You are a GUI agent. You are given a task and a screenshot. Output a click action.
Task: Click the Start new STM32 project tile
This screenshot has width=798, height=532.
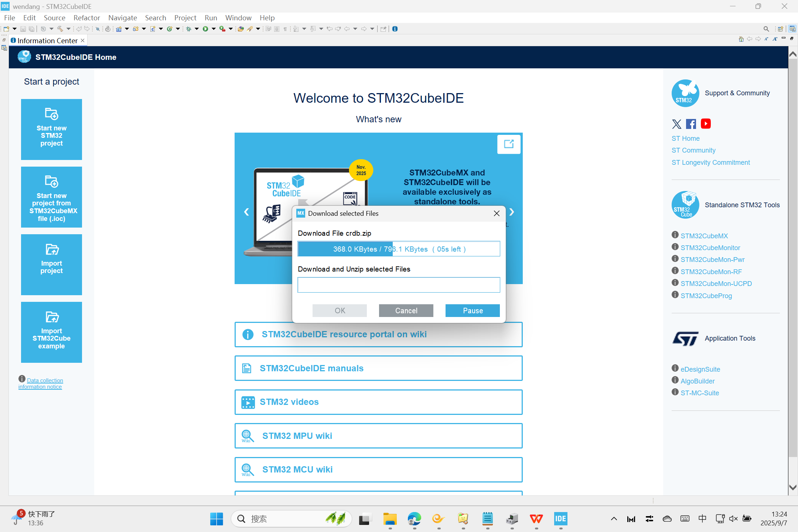point(51,129)
